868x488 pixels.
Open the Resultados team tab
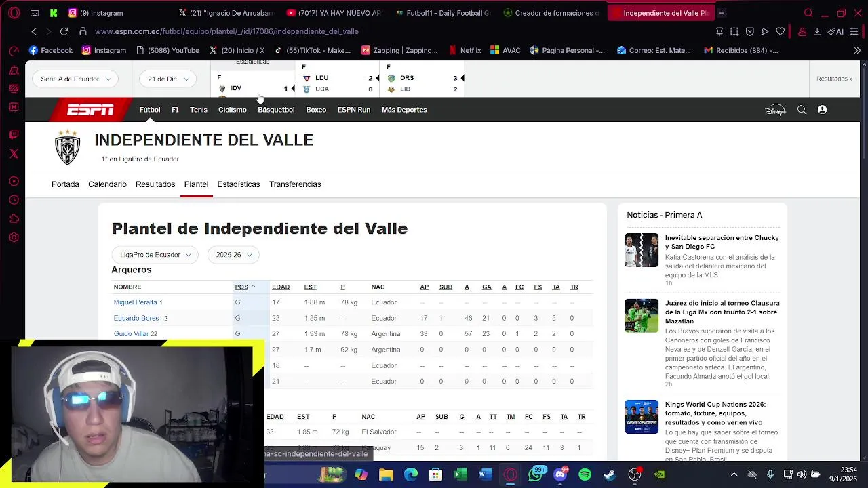click(x=155, y=184)
